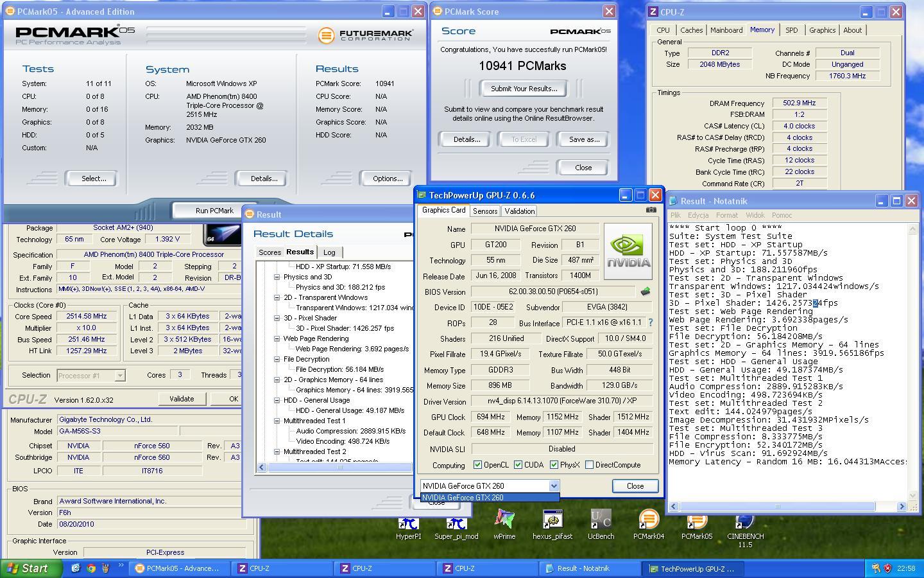The width and height of the screenshot is (924, 578).
Task: Open the Super_pi_mod desktop shortcut
Action: pos(456,524)
